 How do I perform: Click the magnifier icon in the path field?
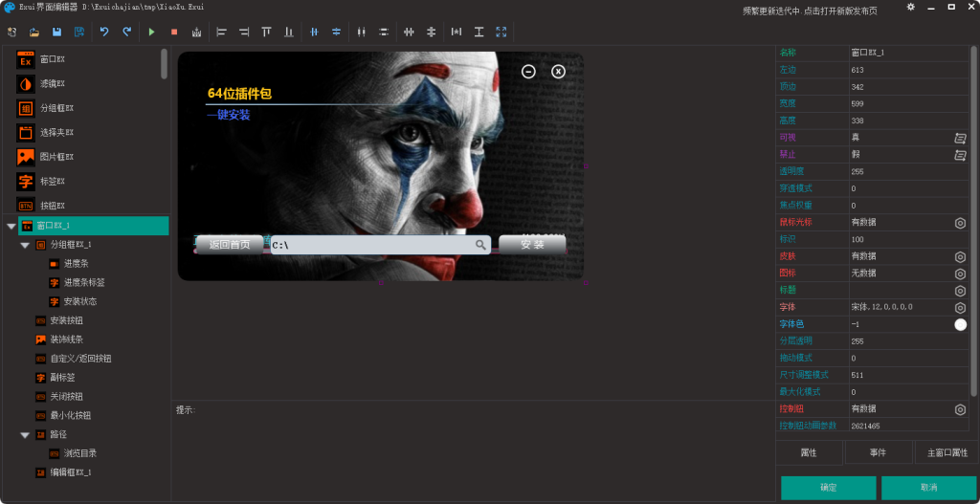pos(480,245)
